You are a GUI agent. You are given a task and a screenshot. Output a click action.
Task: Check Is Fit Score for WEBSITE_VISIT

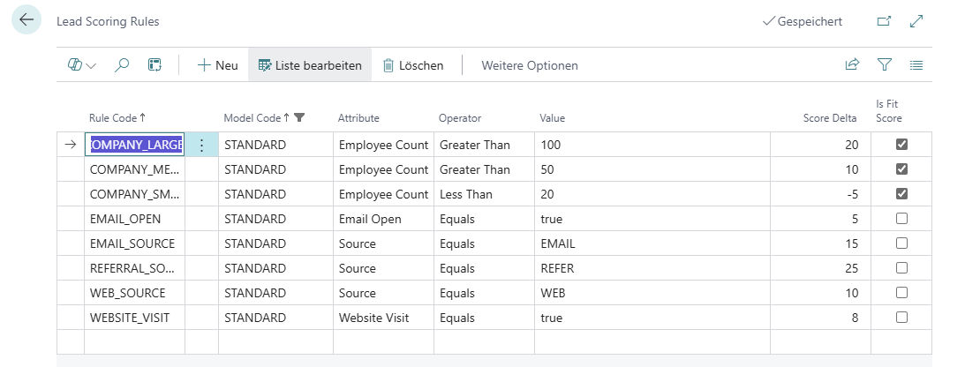pyautogui.click(x=901, y=318)
